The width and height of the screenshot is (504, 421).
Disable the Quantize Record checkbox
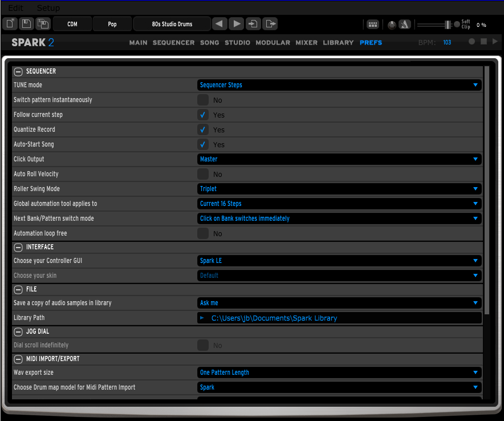(x=203, y=129)
